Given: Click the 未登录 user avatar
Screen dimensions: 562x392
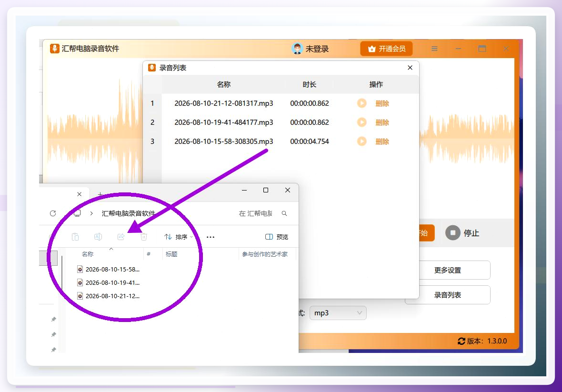Looking at the screenshot, I should (297, 49).
